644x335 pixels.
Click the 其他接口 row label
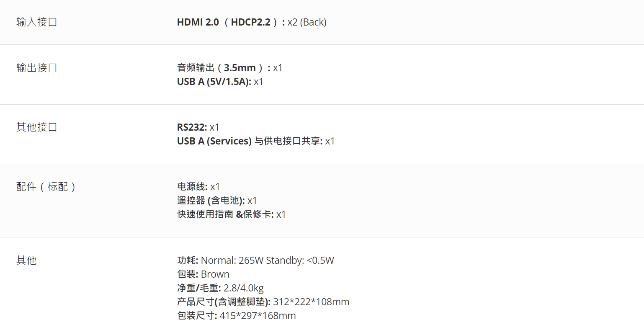click(x=37, y=127)
